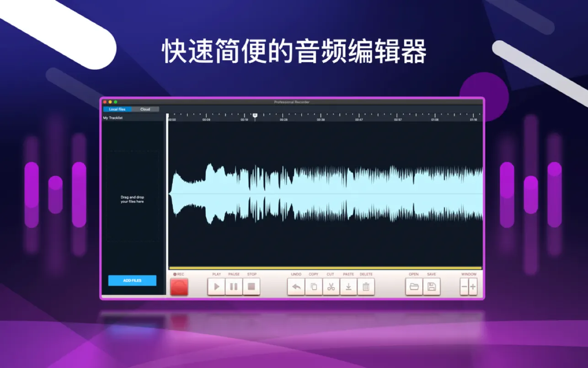Undo the last edit
588x368 pixels.
(296, 287)
